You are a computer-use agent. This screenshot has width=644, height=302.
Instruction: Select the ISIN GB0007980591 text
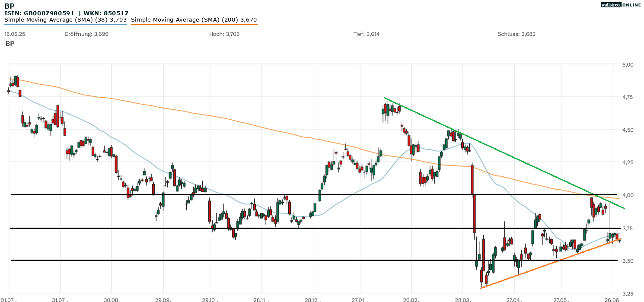[x=39, y=13]
